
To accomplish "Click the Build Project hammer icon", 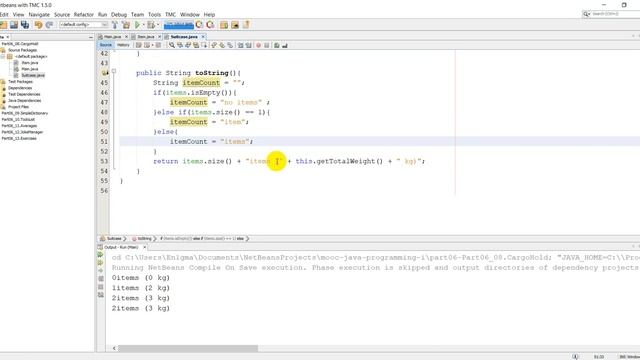I will tap(115, 25).
